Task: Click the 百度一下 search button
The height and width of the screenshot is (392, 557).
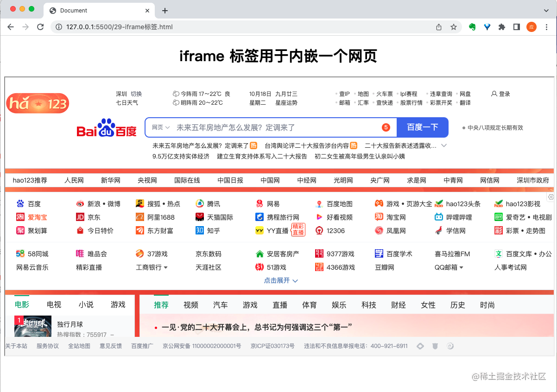Action: coord(423,127)
